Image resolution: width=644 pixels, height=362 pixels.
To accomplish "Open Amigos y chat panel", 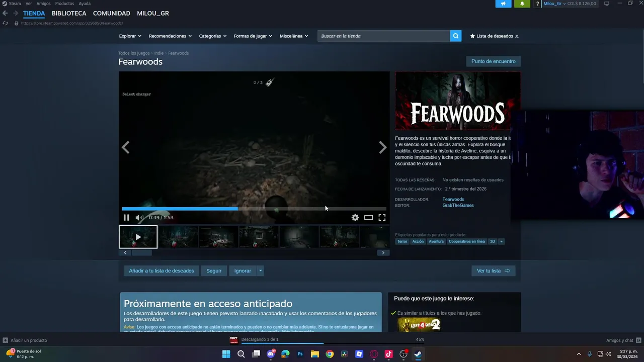I will pyautogui.click(x=623, y=340).
